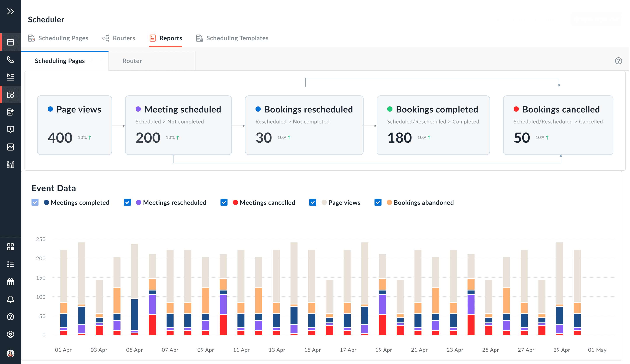Uncheck the Meetings rescheduled checkbox

127,203
